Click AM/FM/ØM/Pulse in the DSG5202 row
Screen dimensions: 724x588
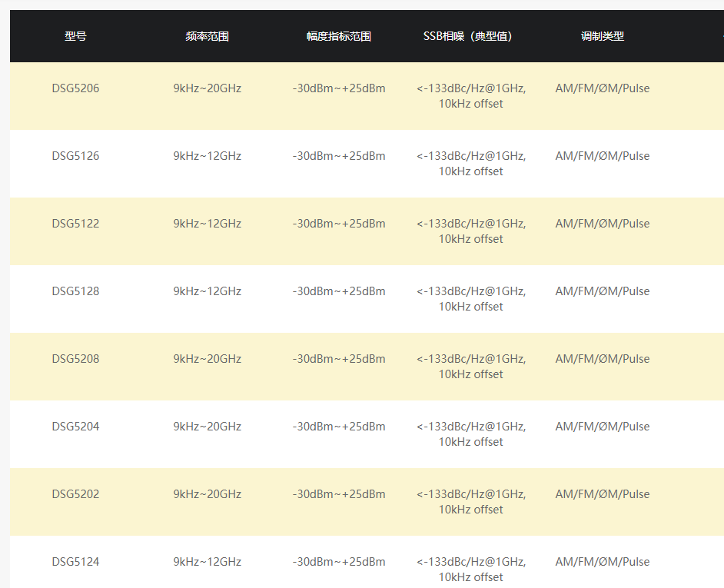(602, 494)
